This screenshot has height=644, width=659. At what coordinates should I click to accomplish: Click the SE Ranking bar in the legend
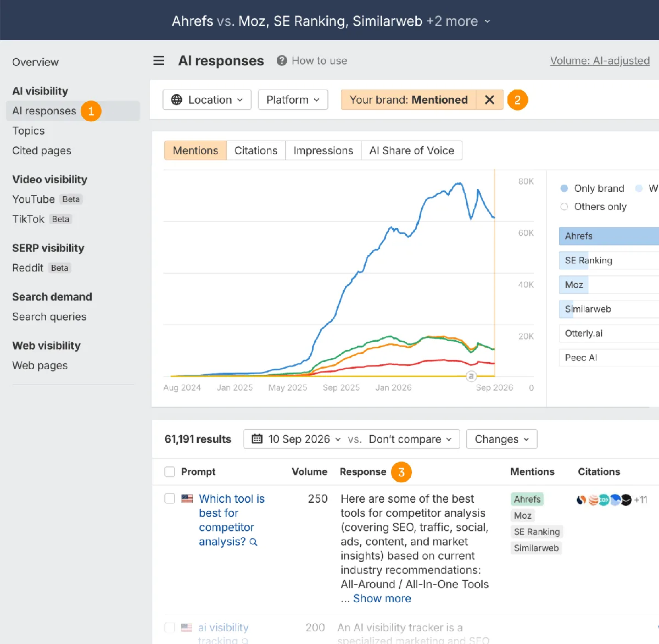coord(608,260)
